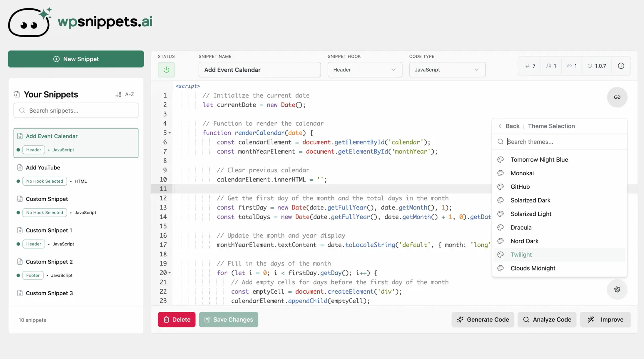644x359 pixels.
Task: Click the hash line count 7 indicator
Action: pyautogui.click(x=530, y=66)
